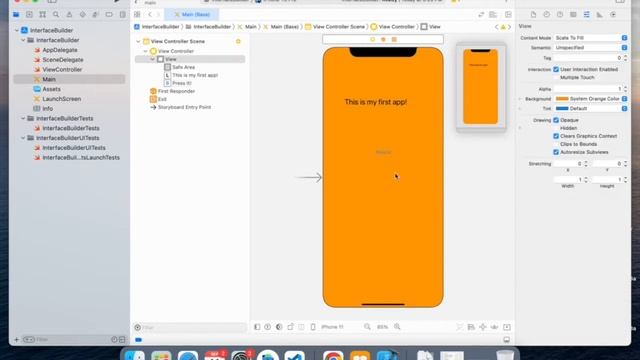Collapse the View Controller outline node
The image size is (640, 360).
tap(145, 51)
